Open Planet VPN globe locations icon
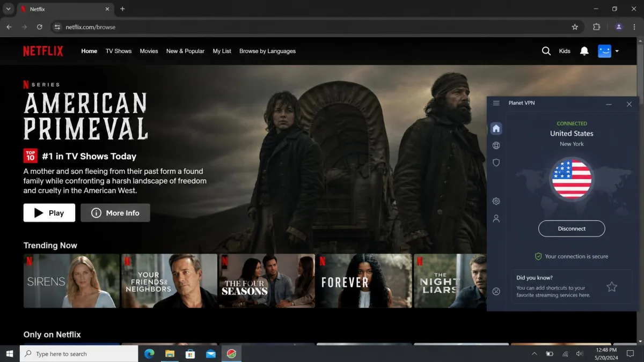Viewport: 644px width, 362px height. (496, 145)
